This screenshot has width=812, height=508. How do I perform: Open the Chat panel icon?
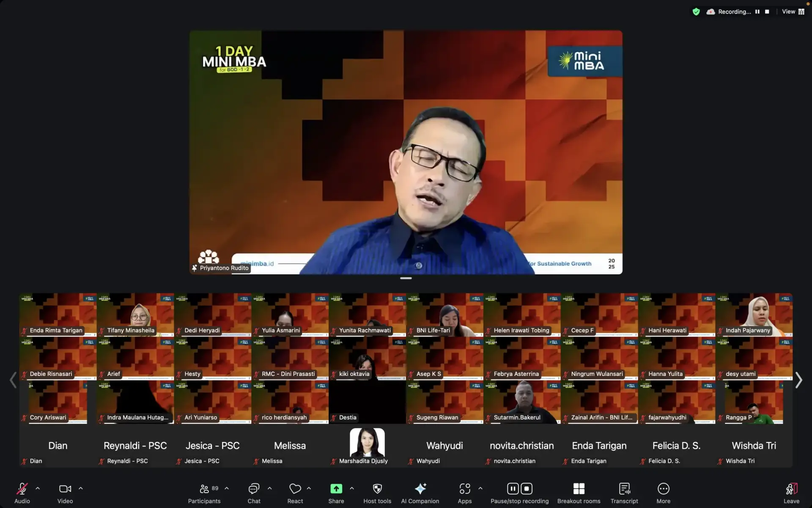254,489
